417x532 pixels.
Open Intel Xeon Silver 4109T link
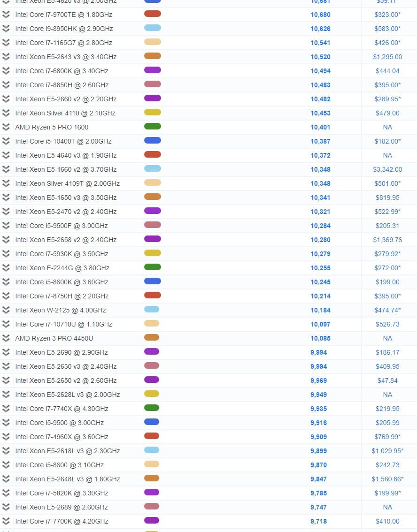pyautogui.click(x=68, y=183)
